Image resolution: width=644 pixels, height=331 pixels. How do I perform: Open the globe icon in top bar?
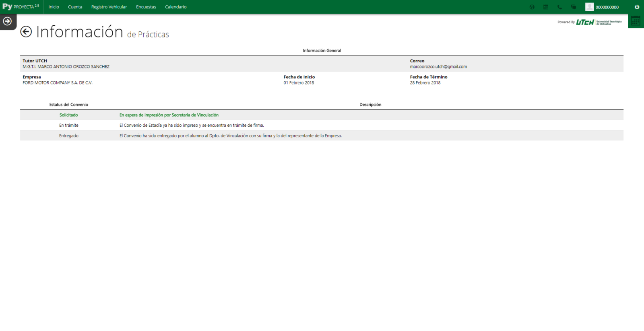pyautogui.click(x=532, y=7)
